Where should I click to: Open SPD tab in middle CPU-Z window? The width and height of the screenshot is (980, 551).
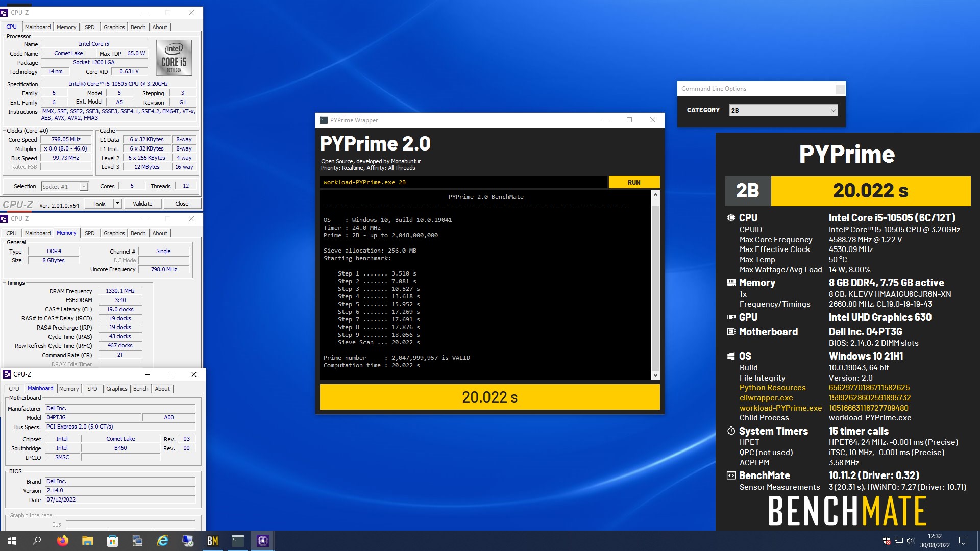(x=90, y=233)
